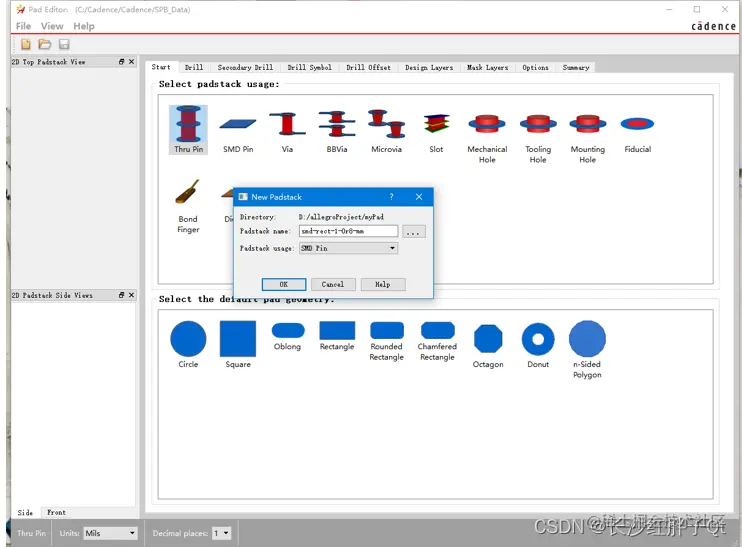This screenshot has height=547, width=742.
Task: Float the 2D Top Padstack View panel
Action: point(122,62)
